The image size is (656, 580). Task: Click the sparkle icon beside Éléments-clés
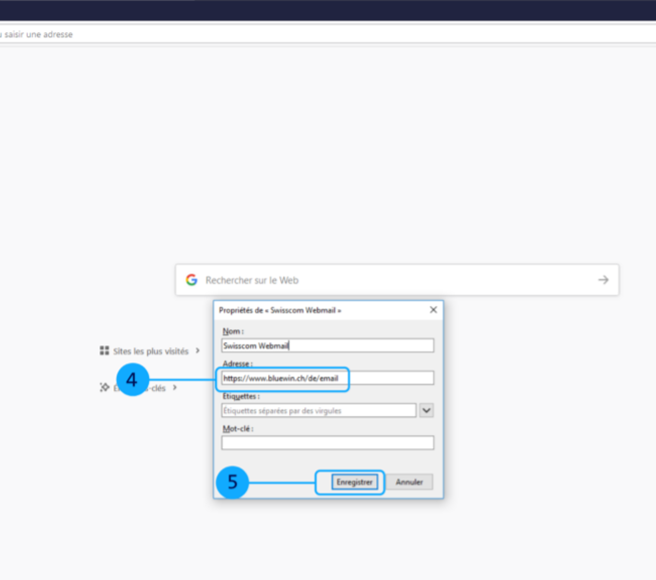tap(104, 387)
